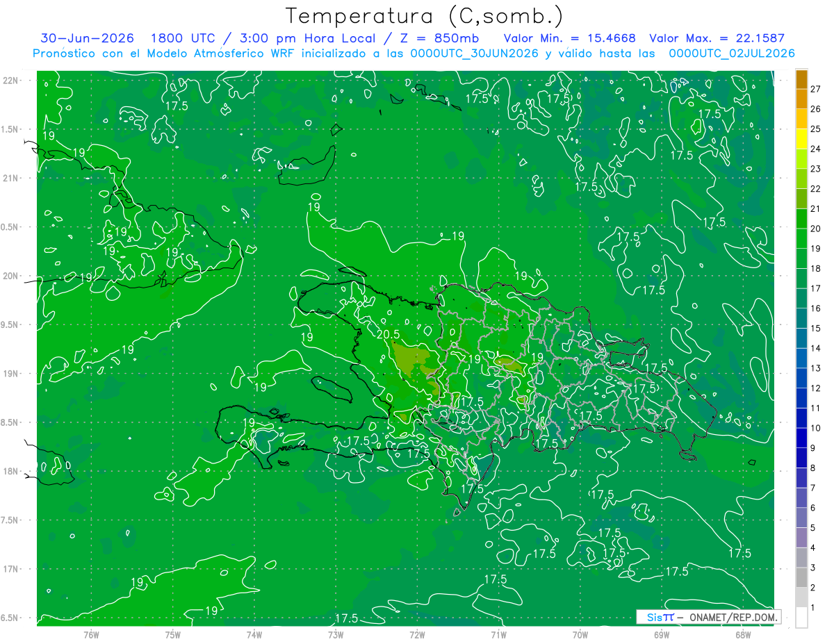The height and width of the screenshot is (644, 834).
Task: Click the title 'Temperatura (C,somb.)'
Action: [x=425, y=16]
